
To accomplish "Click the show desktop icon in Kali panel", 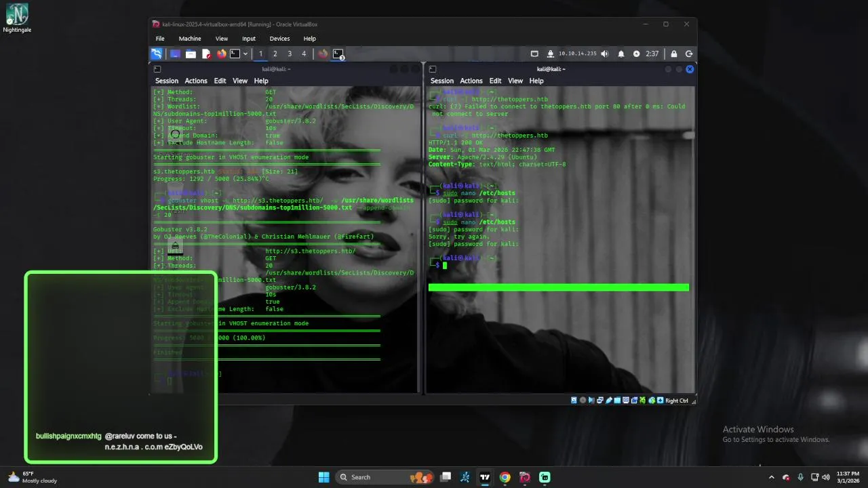I will click(175, 54).
